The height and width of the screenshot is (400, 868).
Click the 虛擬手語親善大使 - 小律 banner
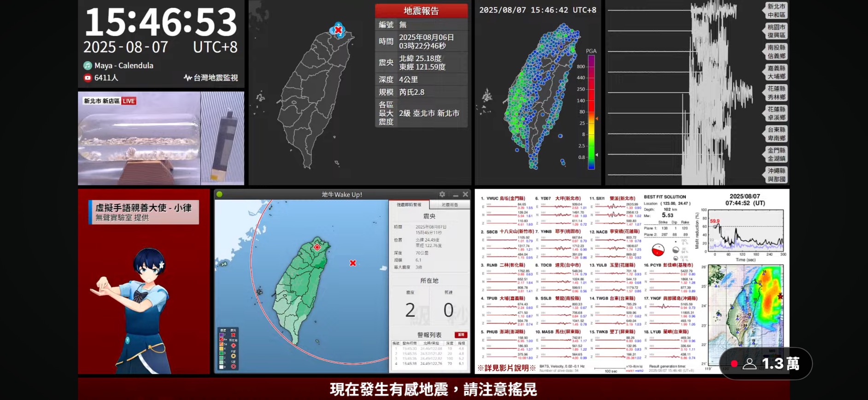144,212
